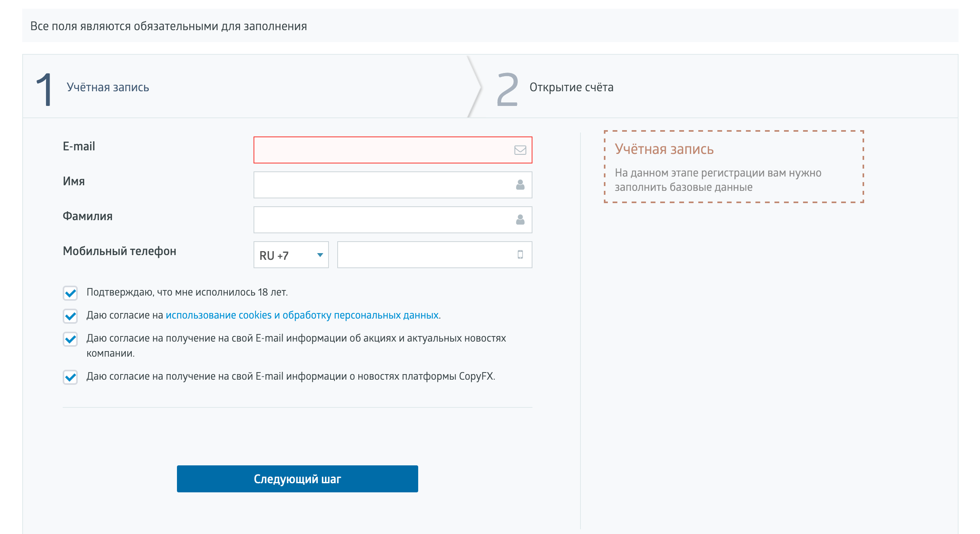The width and height of the screenshot is (980, 534).
Task: Uncheck the CopyFX platform news checkbox
Action: [70, 377]
